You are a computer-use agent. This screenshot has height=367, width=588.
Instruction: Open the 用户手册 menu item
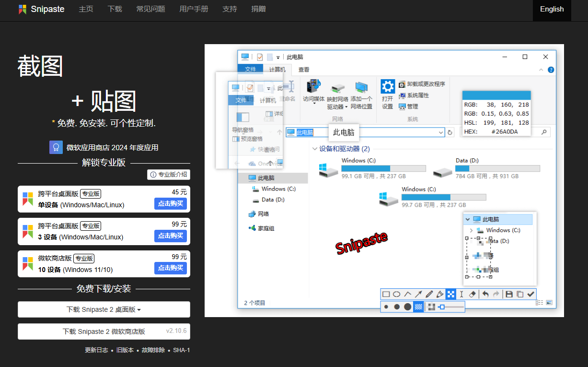tap(194, 9)
